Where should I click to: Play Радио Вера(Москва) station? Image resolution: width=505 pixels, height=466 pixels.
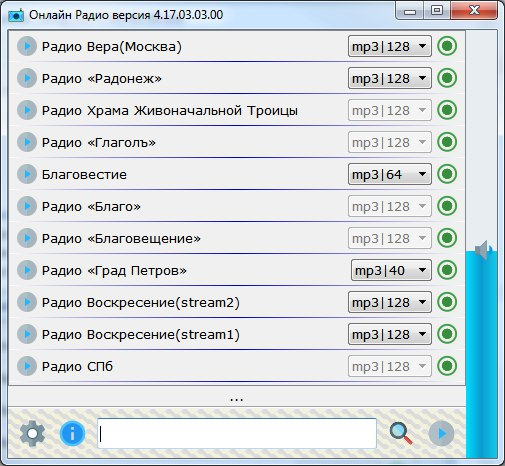[27, 46]
